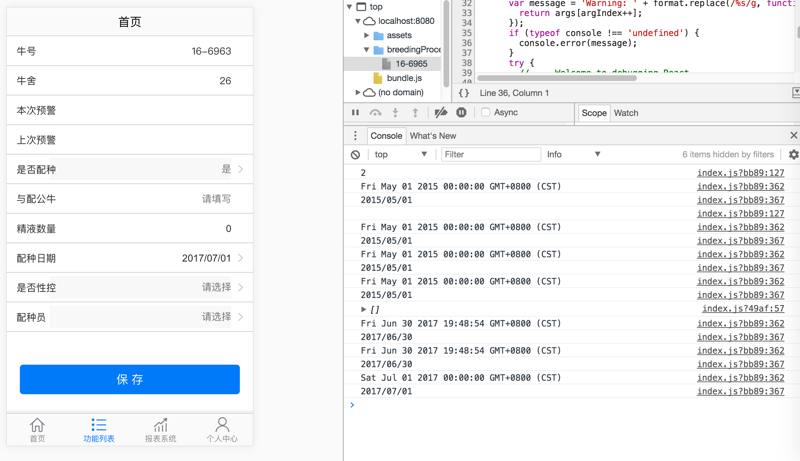Screen dimensions: 800x461
Task: Click the Step out of function icon
Action: 415,113
